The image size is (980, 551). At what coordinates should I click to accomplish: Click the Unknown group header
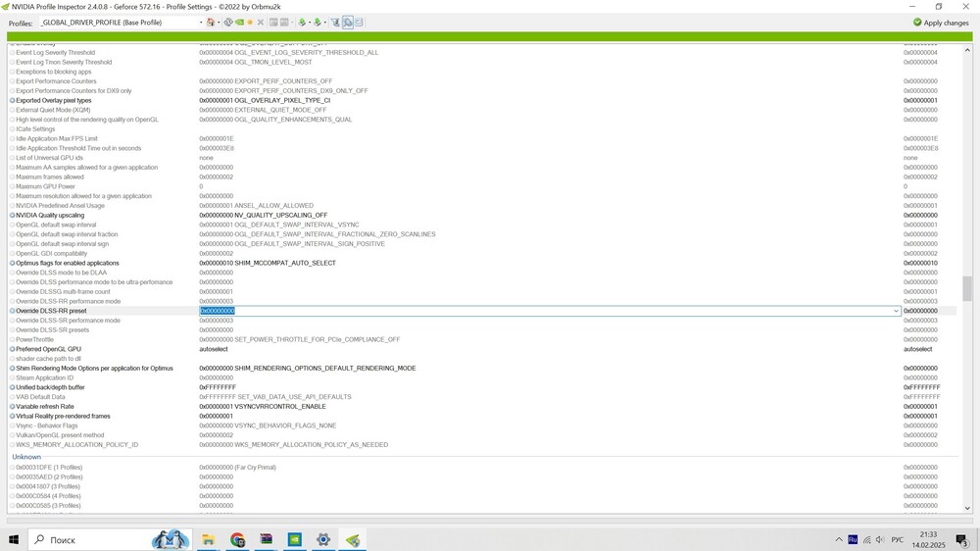(x=26, y=457)
